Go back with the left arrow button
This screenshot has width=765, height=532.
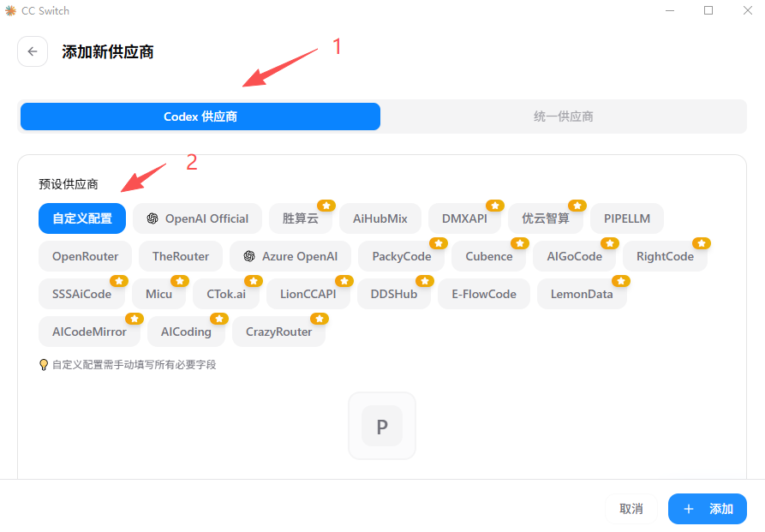point(33,51)
